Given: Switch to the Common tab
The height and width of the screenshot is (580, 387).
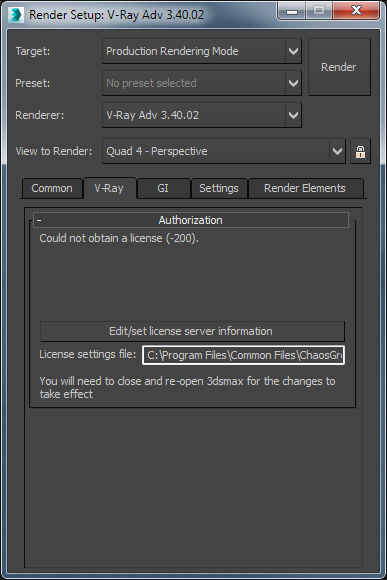Looking at the screenshot, I should click(52, 188).
